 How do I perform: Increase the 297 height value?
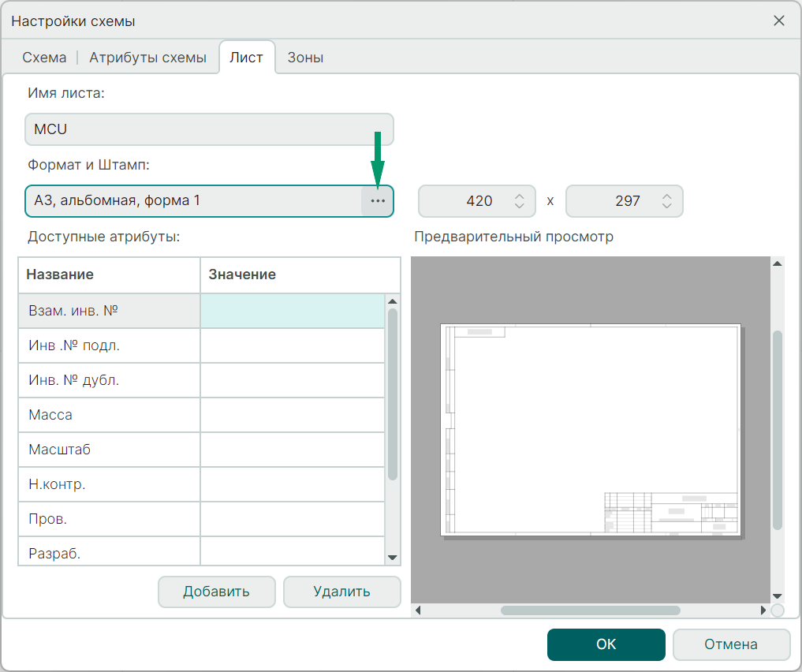(666, 196)
